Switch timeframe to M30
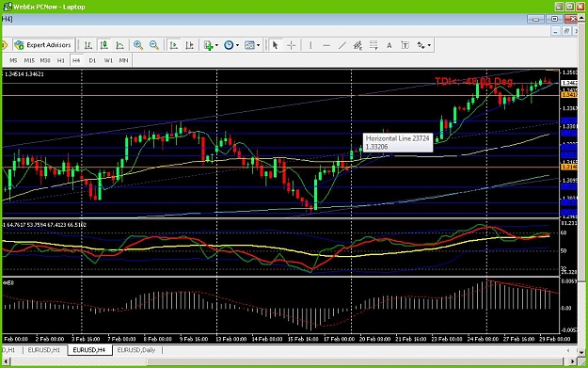The width and height of the screenshot is (588, 368). 45,60
